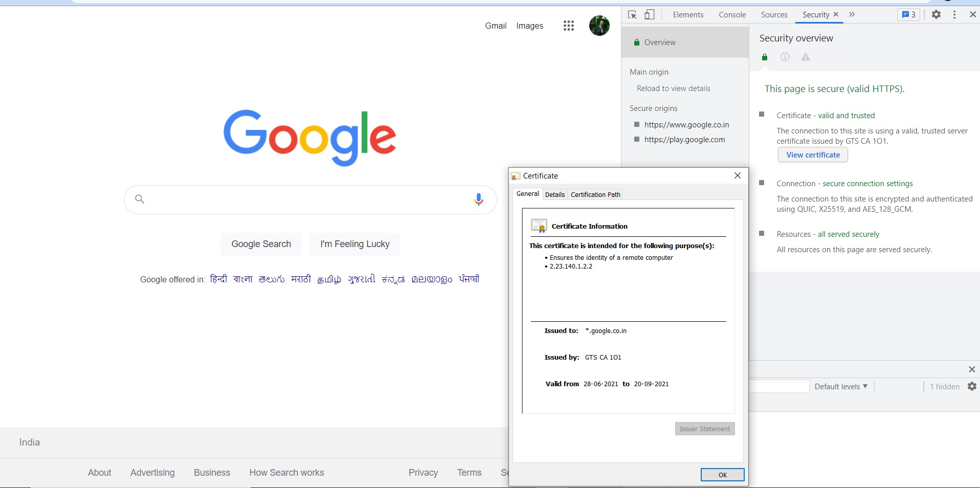This screenshot has width=980, height=488.
Task: Toggle the warning triangle filter in Security overview
Action: (806, 57)
